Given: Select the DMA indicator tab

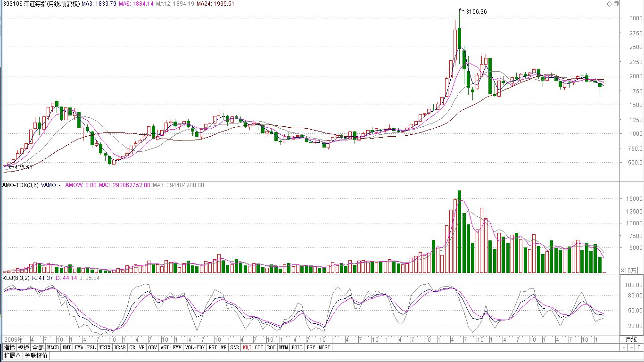Looking at the screenshot, I should click(x=79, y=347).
